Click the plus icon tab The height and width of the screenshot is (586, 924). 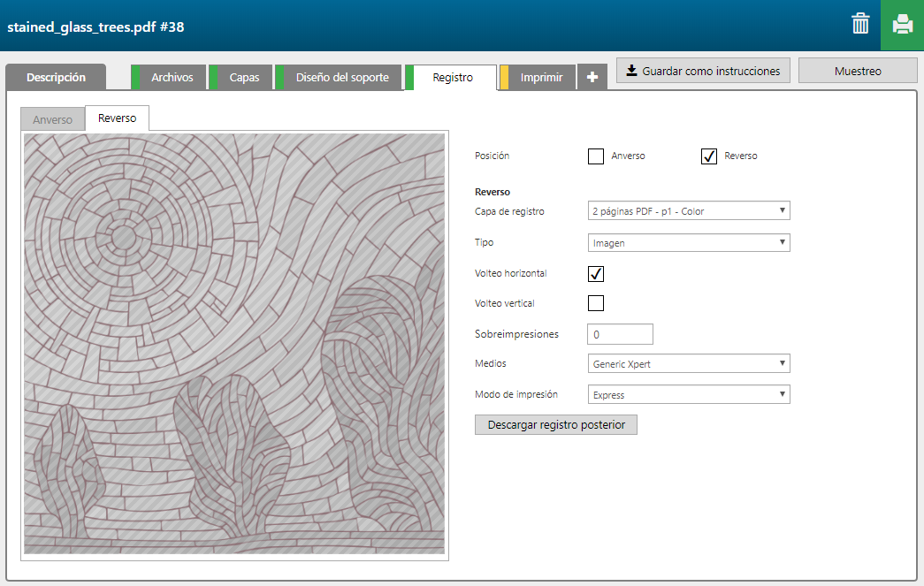[x=592, y=78]
